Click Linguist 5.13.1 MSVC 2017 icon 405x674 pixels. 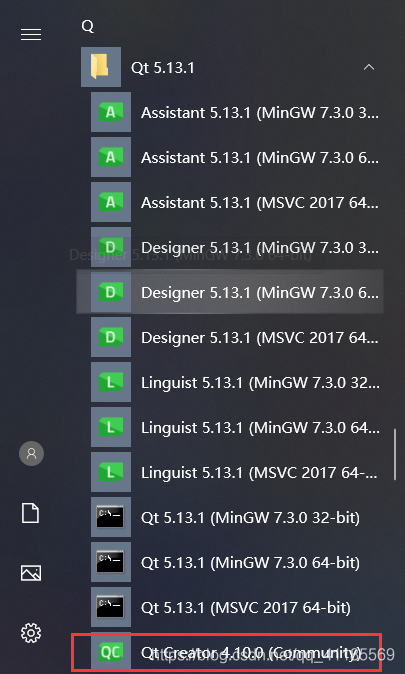[x=111, y=472]
